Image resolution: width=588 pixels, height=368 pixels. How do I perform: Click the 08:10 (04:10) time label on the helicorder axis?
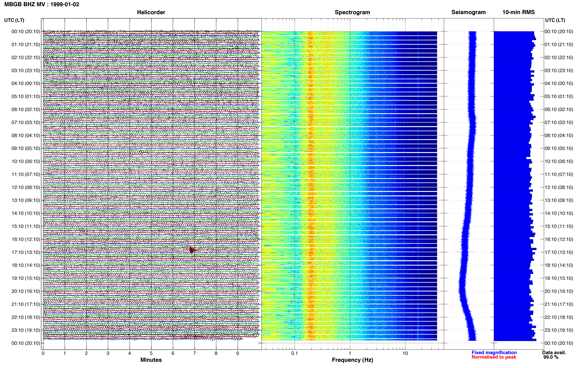click(x=26, y=135)
